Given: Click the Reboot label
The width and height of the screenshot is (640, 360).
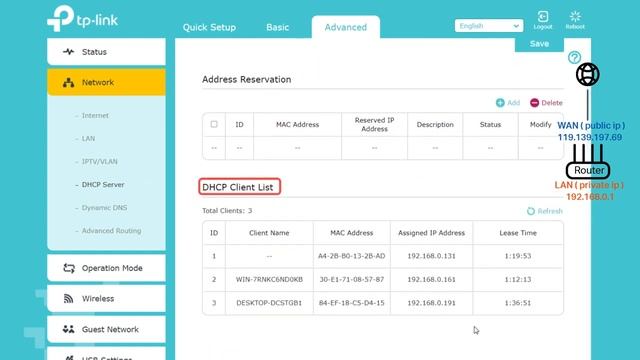Looking at the screenshot, I should click(x=575, y=27).
